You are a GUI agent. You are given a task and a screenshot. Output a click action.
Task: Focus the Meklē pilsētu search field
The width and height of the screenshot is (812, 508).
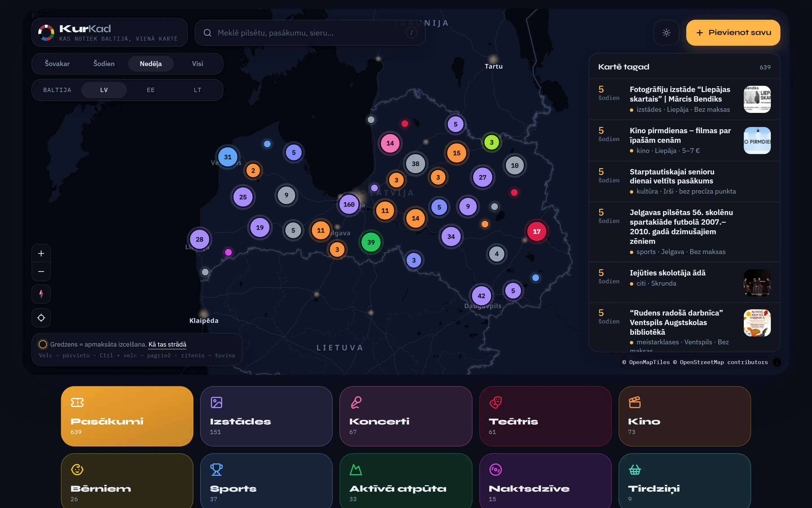[310, 32]
